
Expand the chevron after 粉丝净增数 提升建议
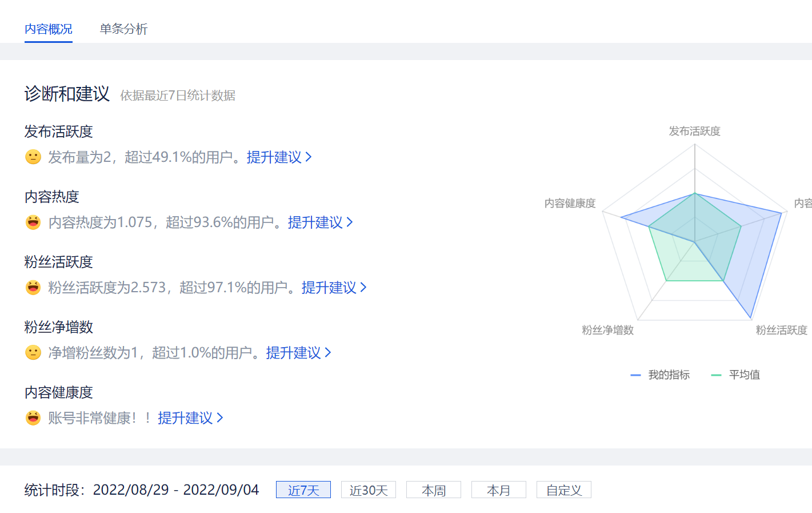328,352
